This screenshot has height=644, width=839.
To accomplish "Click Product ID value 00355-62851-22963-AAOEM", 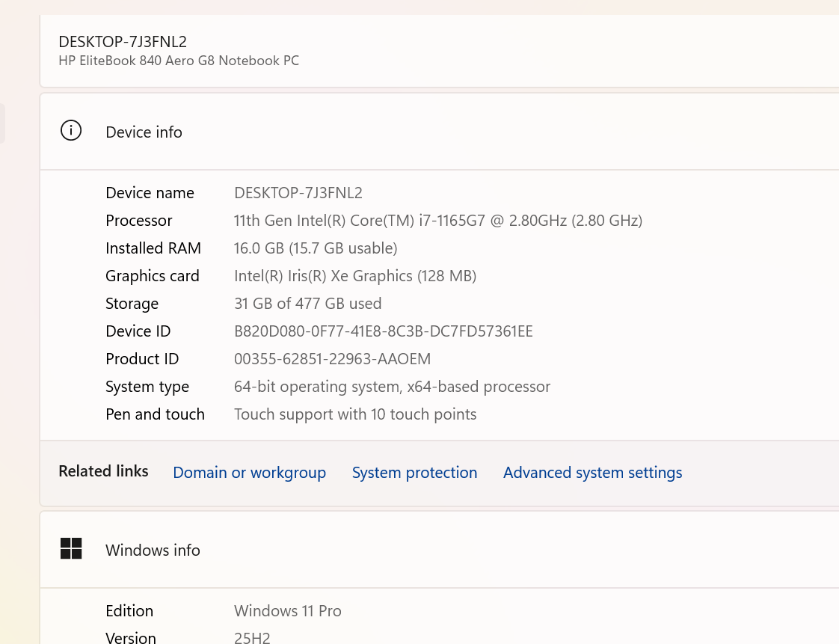I will click(332, 359).
